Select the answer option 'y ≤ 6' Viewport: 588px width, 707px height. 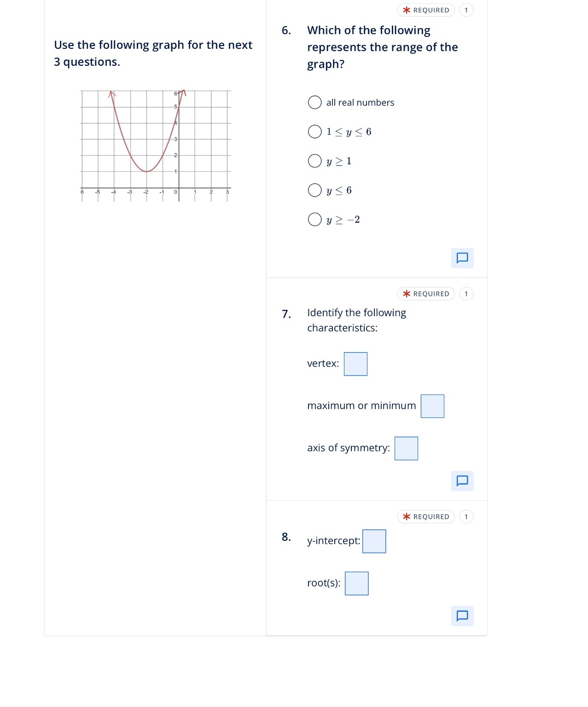[314, 190]
